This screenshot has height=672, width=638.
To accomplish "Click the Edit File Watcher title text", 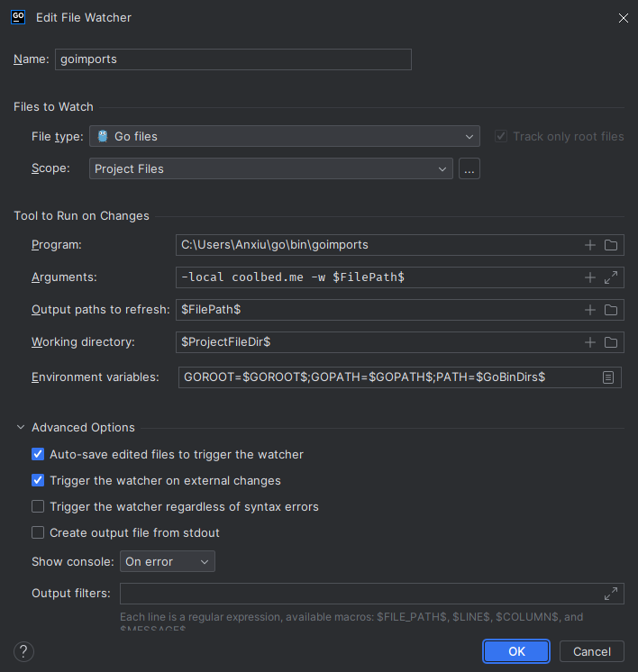I will pyautogui.click(x=84, y=18).
